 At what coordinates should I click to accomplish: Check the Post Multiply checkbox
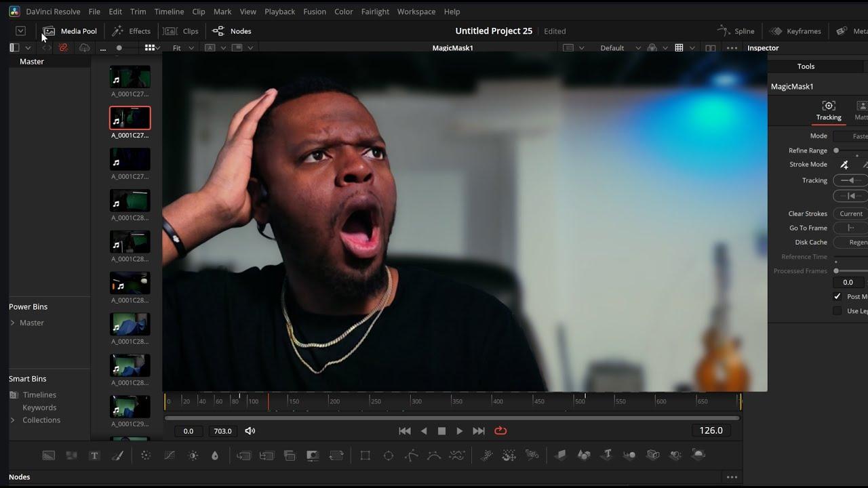point(837,297)
